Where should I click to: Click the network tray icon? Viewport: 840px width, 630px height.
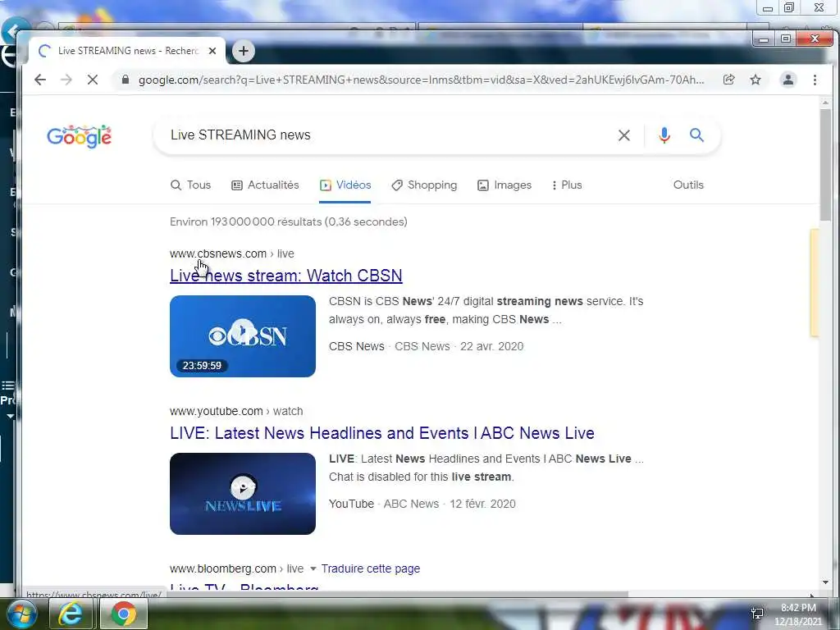757,614
